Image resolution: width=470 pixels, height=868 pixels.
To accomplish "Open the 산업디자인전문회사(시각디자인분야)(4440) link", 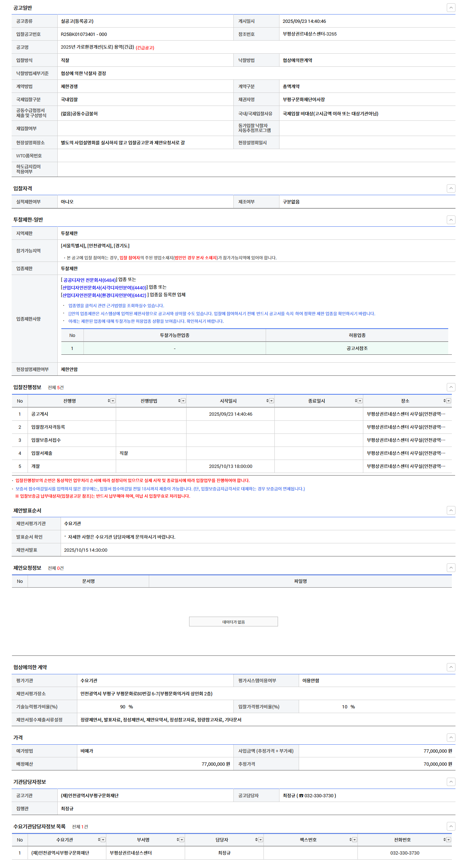I will point(104,288).
